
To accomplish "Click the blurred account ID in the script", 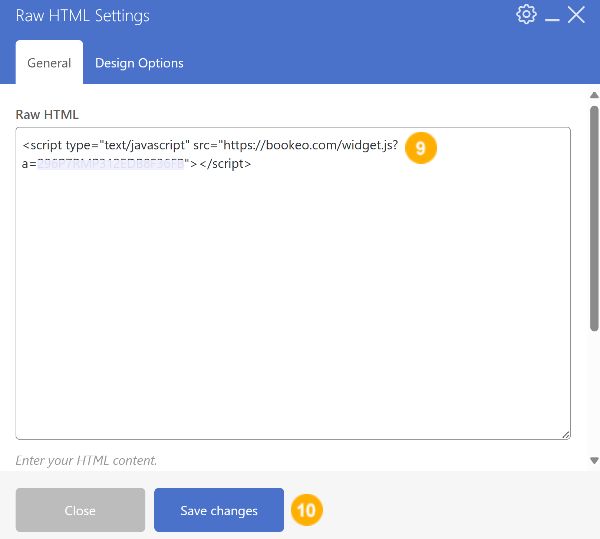I will [x=111, y=164].
